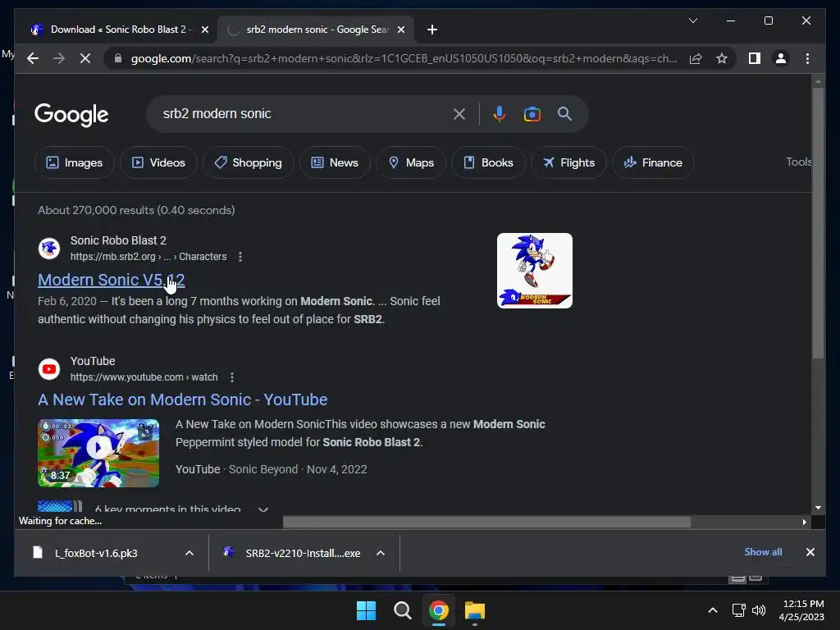Screen dimensions: 840x630
Task: Expand options for L_foxBot-v1.6.pk3 download
Action: tap(189, 553)
